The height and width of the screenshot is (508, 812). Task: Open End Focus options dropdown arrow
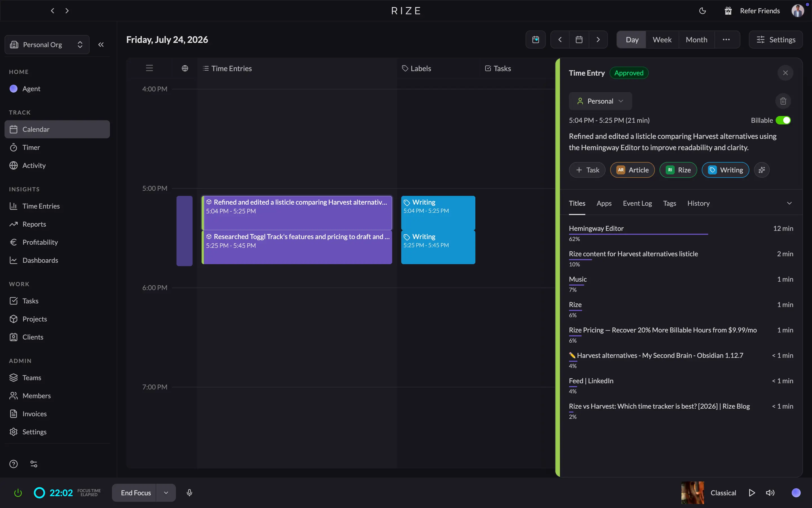(166, 493)
